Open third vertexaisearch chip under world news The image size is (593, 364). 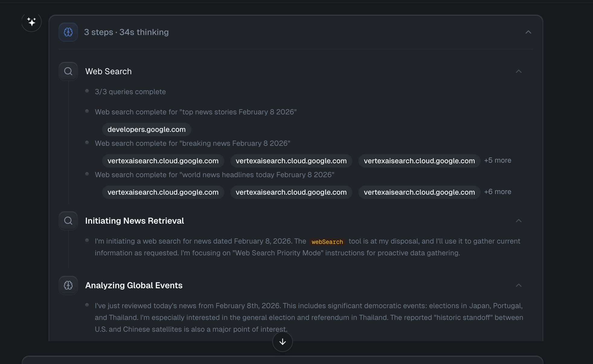(x=419, y=192)
